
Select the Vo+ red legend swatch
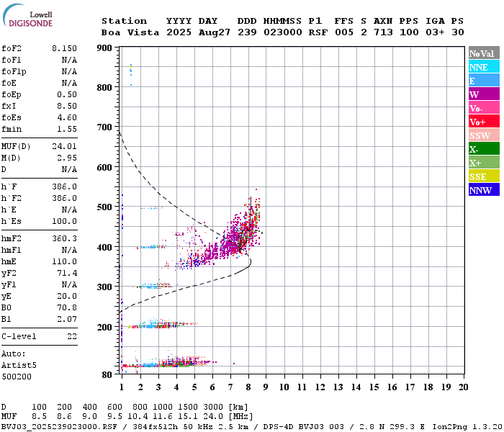click(x=484, y=122)
